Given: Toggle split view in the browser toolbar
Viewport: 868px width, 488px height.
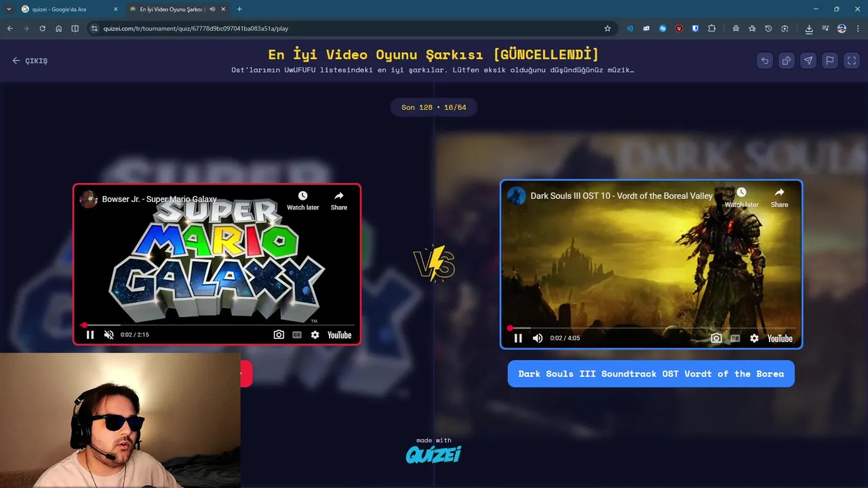Looking at the screenshot, I should (75, 28).
